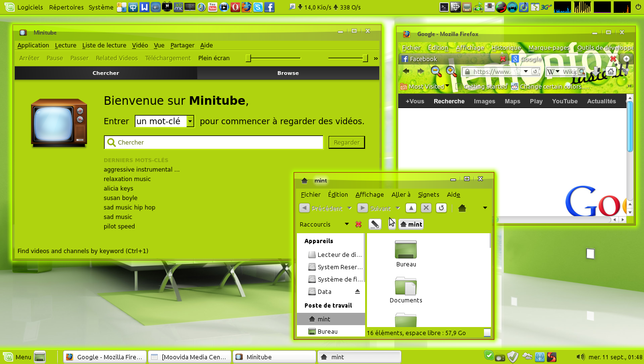Click the date and time clock
Screen dimensions: 644x364
pos(616,357)
